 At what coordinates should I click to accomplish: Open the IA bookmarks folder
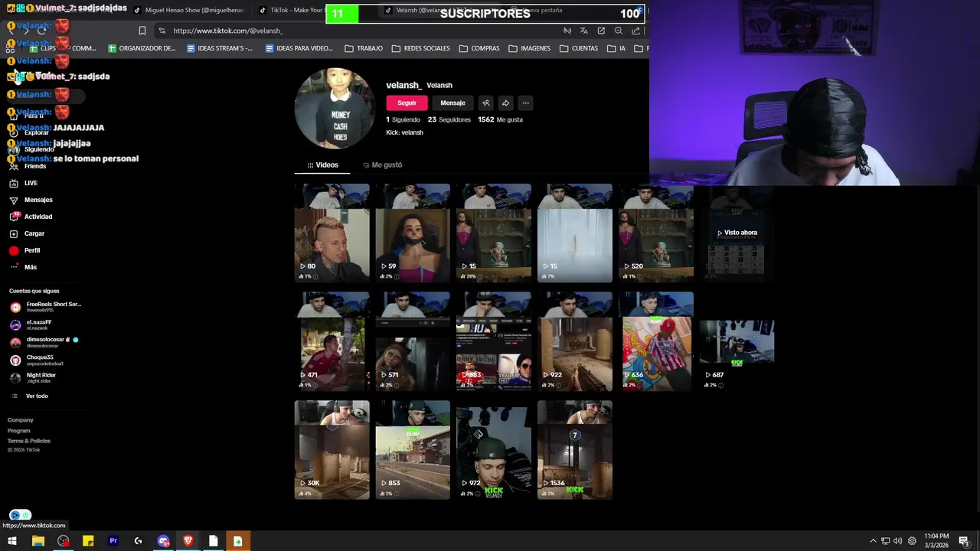(x=617, y=48)
